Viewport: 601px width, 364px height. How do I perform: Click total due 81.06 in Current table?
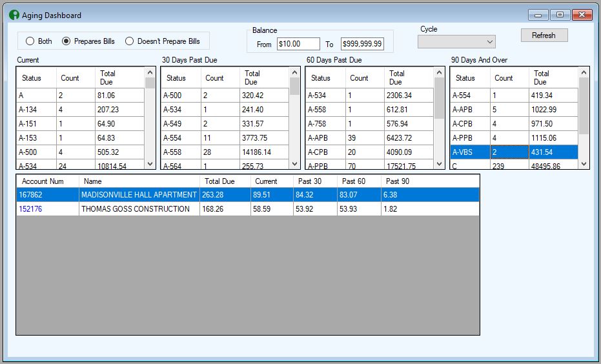pos(119,96)
